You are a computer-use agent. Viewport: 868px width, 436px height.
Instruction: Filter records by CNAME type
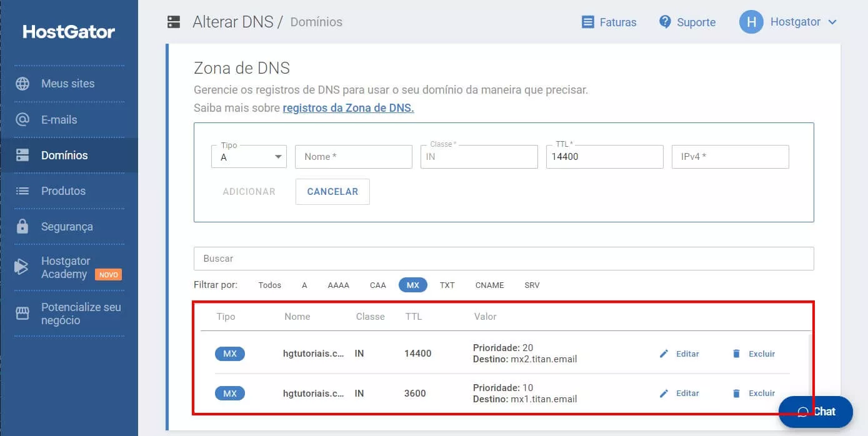(x=489, y=285)
